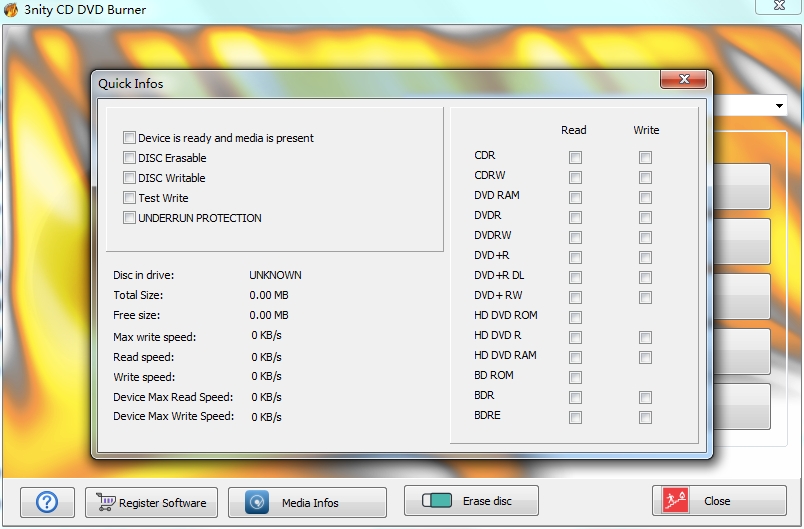Close the 3nity CD DVD Burner window

[x=779, y=6]
